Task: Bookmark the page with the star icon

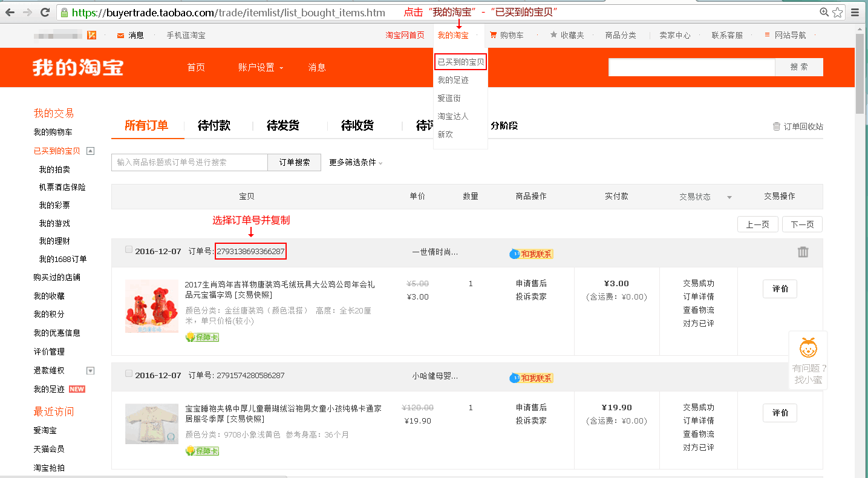Action: click(837, 12)
